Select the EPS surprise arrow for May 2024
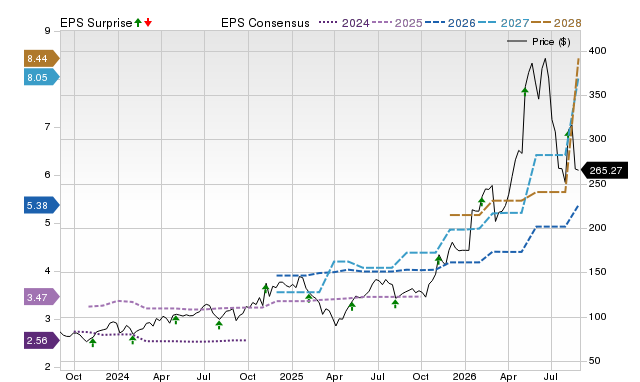This screenshot has height=382, width=640. point(176,320)
